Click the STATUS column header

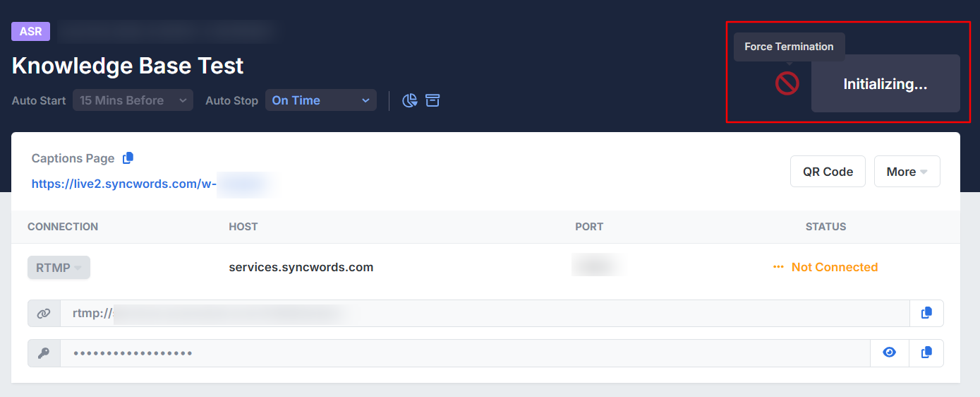(825, 227)
